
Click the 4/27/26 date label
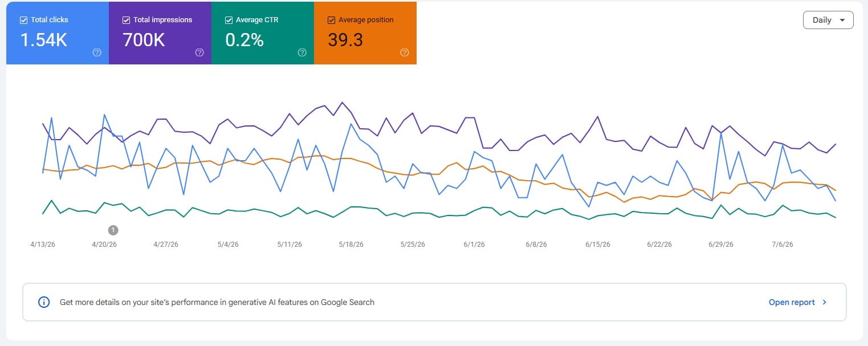point(166,245)
